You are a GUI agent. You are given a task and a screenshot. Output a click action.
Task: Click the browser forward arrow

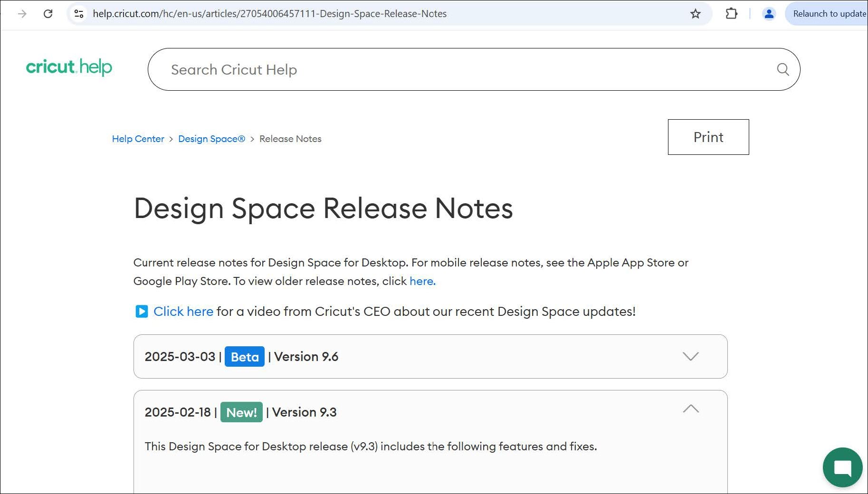point(22,14)
